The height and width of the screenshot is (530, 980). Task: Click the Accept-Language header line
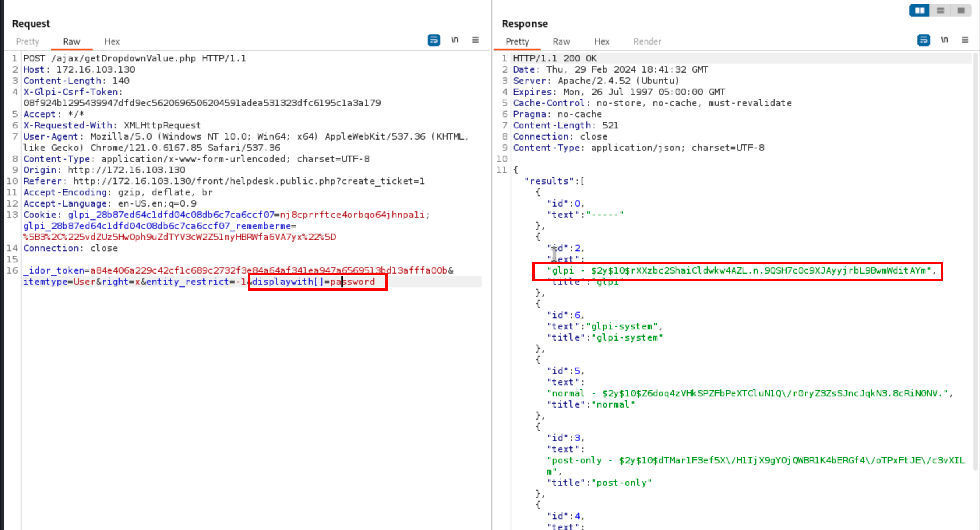[x=110, y=203]
